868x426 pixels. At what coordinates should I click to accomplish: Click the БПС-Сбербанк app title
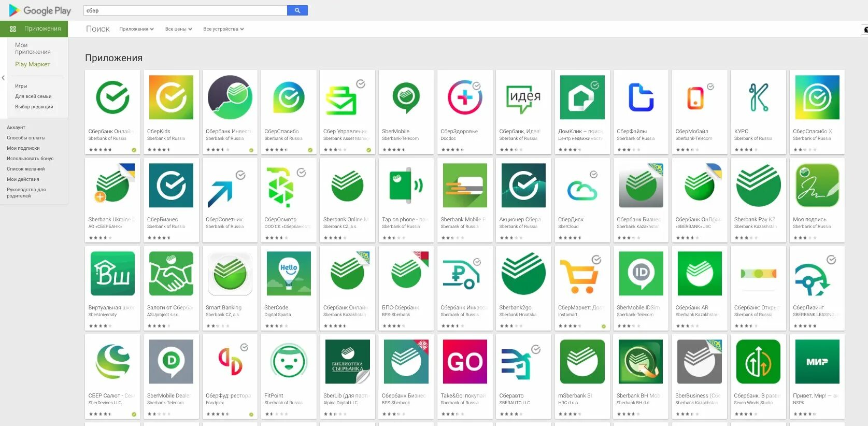pyautogui.click(x=401, y=308)
